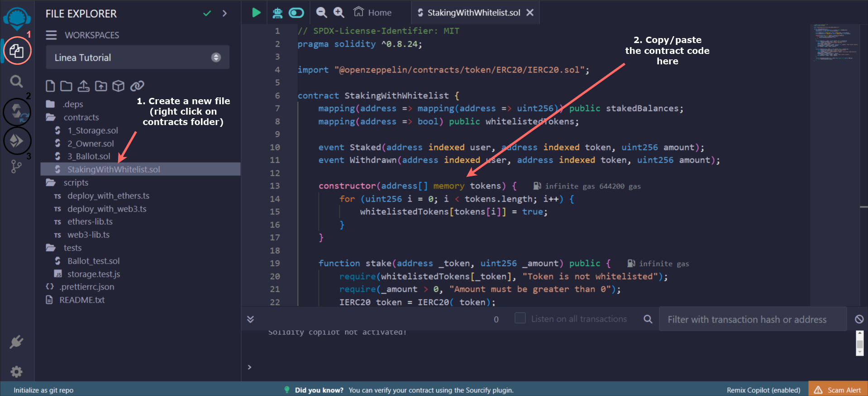Viewport: 868px width, 396px height.
Task: Open the Git source control icon
Action: tap(16, 167)
